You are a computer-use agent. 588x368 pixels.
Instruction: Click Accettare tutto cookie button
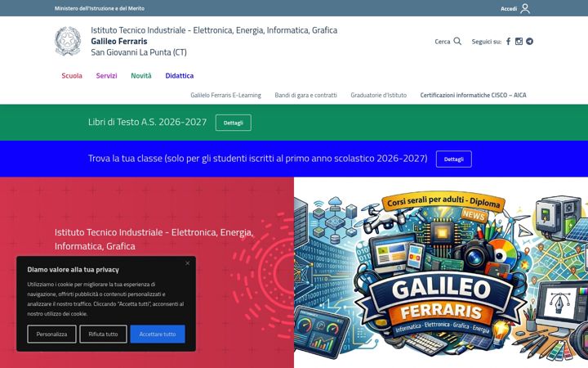tap(158, 334)
